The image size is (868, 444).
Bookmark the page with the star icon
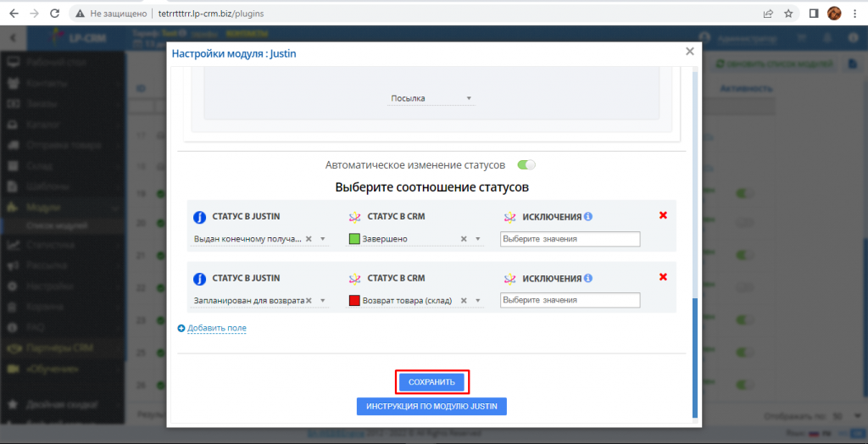pyautogui.click(x=788, y=14)
